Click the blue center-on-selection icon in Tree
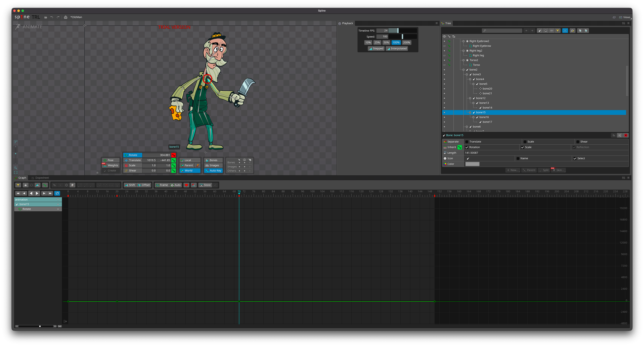This screenshot has width=644, height=346. coord(565,31)
